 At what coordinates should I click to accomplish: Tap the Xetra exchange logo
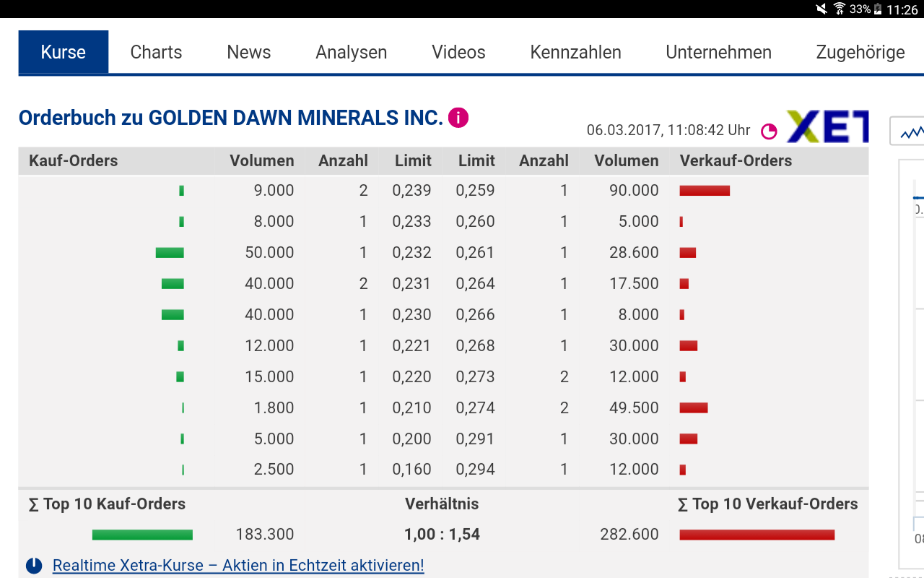827,126
